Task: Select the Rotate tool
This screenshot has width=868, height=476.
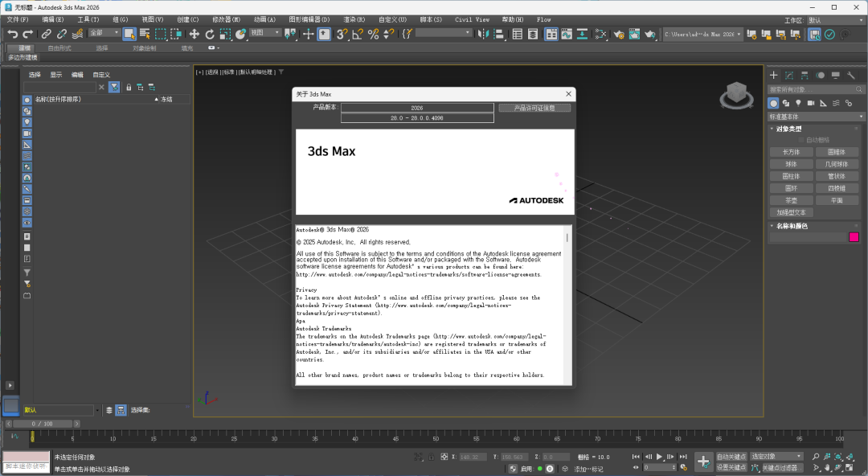Action: tap(209, 35)
